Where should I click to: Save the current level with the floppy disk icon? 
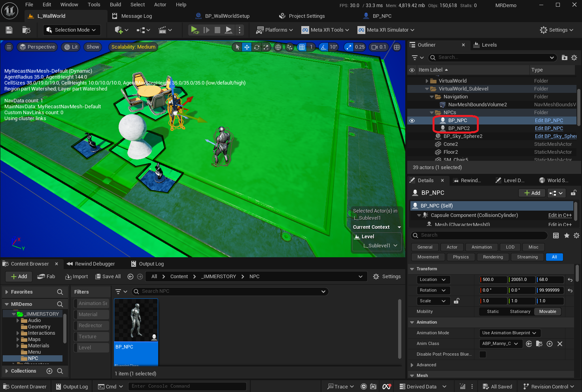(x=9, y=30)
